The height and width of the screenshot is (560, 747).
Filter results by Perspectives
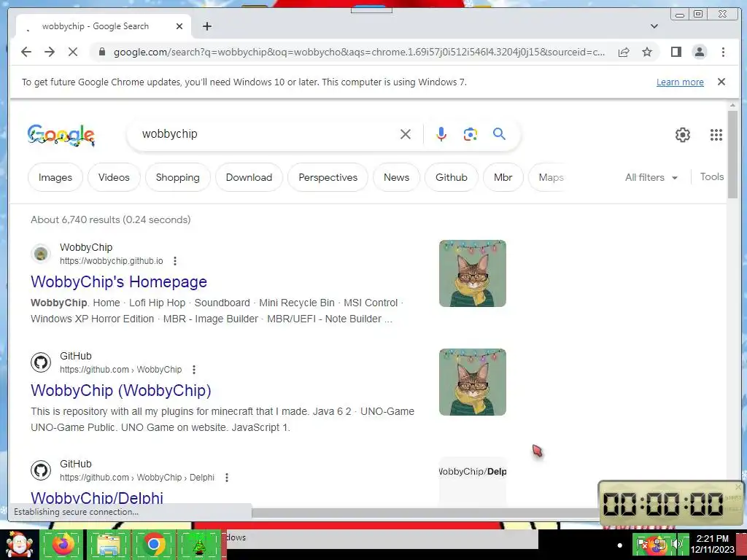[x=328, y=177]
